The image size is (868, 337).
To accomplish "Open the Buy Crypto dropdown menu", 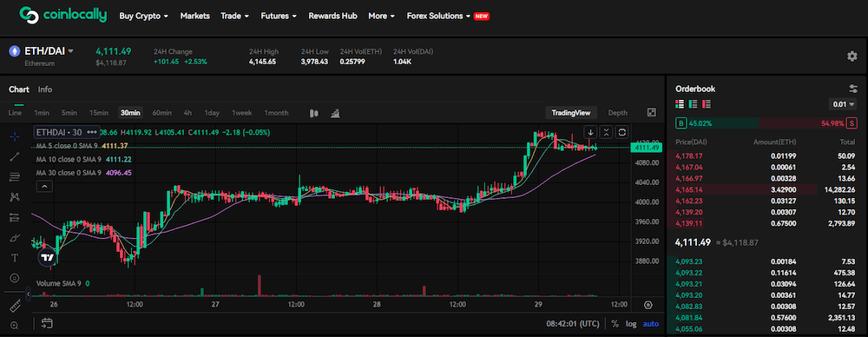I will point(144,17).
